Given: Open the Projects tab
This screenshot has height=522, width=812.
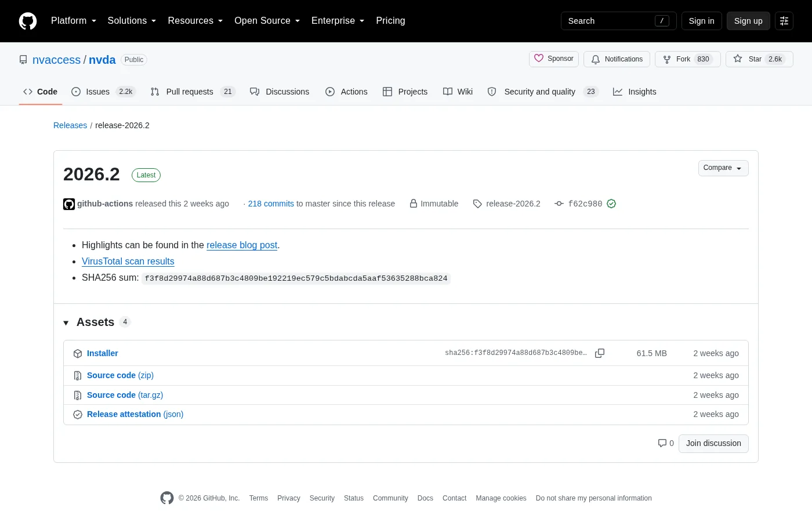Looking at the screenshot, I should (x=405, y=92).
